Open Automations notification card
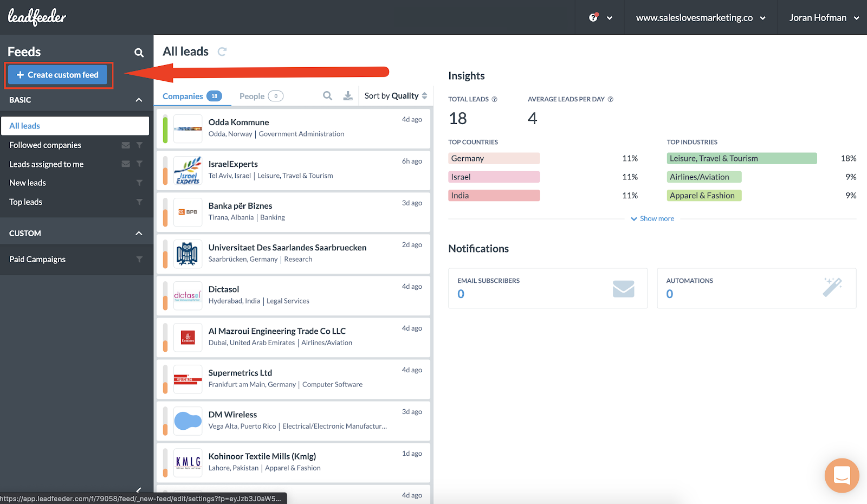This screenshot has width=867, height=504. 756,288
